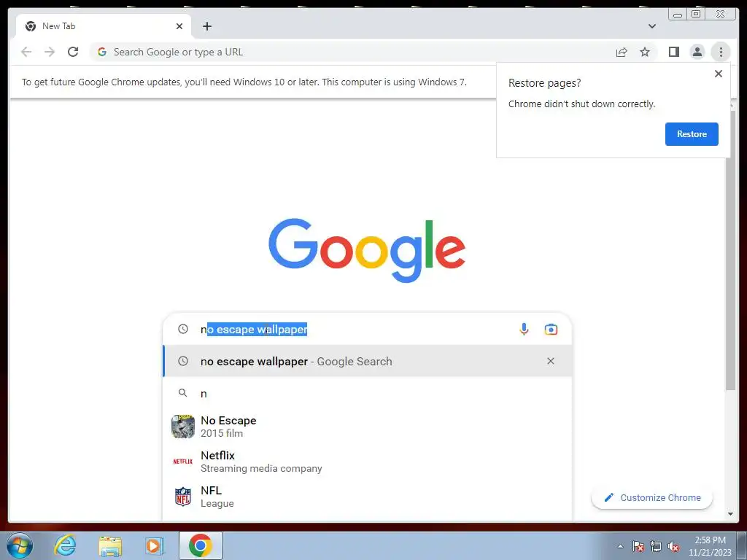Open the network tray icon
This screenshot has width=747, height=560.
click(656, 546)
